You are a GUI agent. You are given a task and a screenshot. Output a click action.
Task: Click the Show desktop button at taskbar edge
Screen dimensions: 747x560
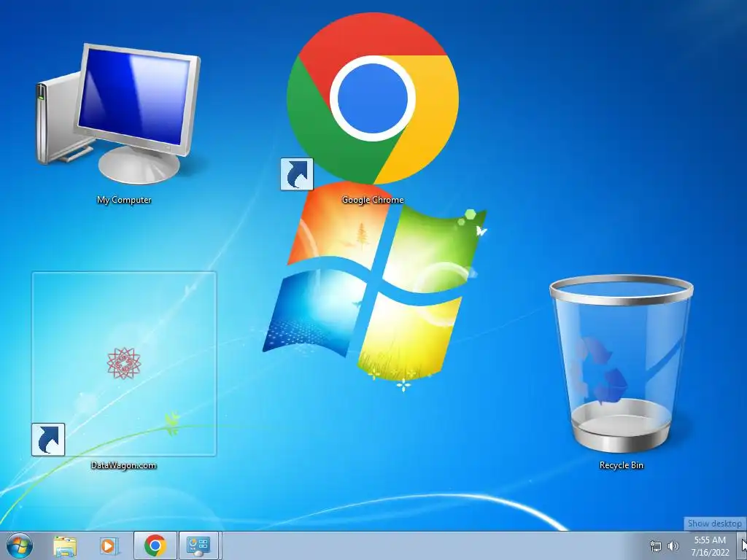point(742,545)
